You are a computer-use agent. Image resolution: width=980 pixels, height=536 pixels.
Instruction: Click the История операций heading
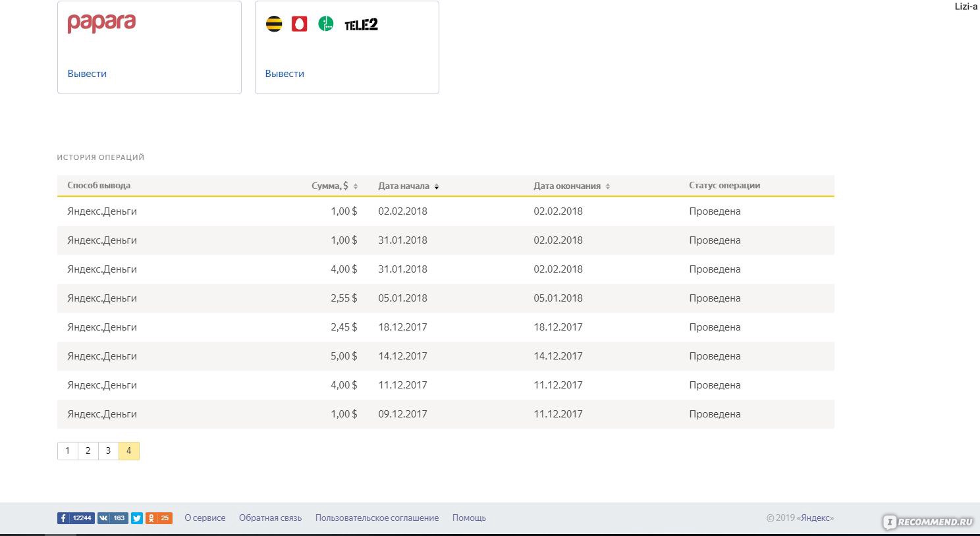(x=101, y=157)
